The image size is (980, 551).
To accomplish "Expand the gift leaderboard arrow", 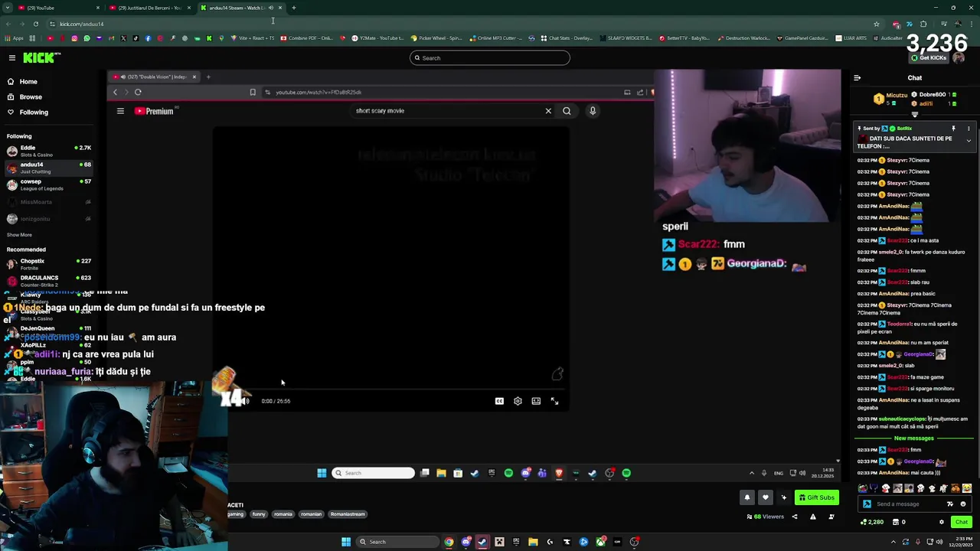I will [x=914, y=114].
